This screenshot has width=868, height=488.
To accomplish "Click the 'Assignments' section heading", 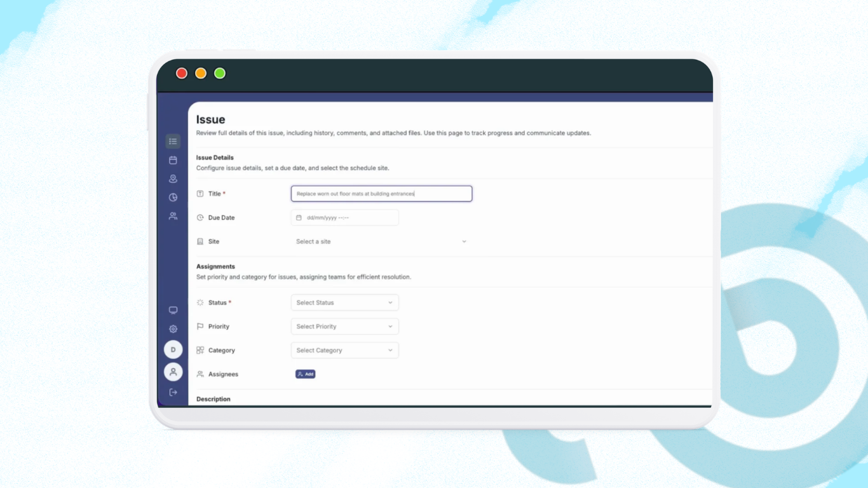I will coord(215,267).
